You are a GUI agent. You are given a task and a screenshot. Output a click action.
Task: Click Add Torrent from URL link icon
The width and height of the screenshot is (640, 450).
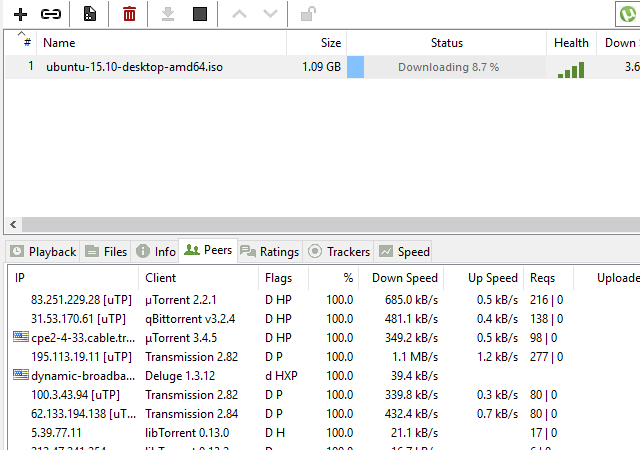click(51, 14)
